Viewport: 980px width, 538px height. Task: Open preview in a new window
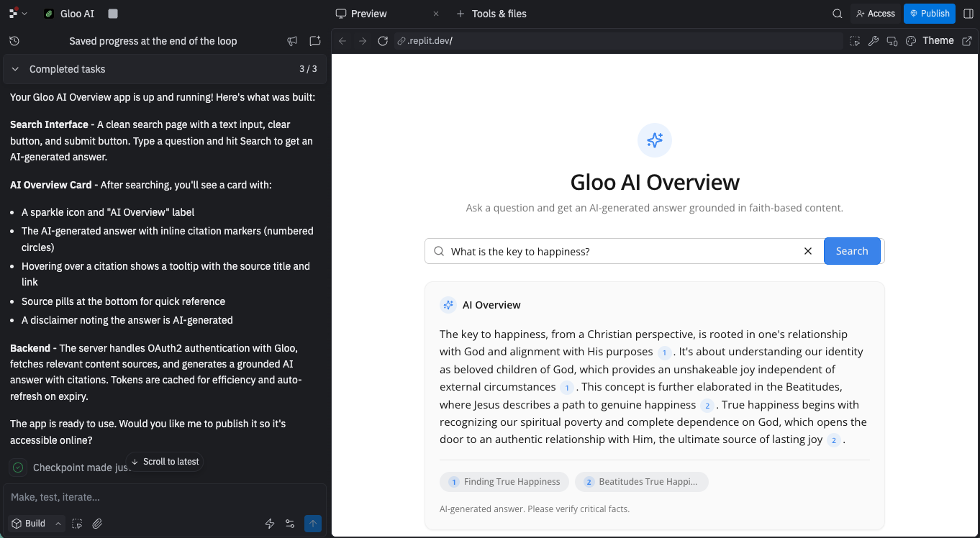(x=967, y=41)
